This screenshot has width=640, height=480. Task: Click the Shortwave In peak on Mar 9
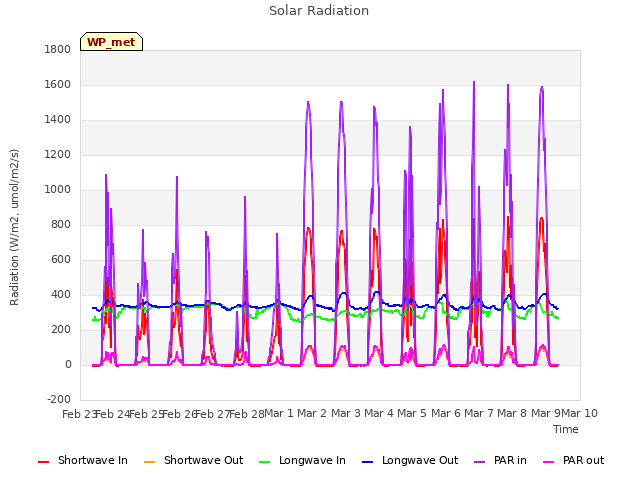pos(542,218)
